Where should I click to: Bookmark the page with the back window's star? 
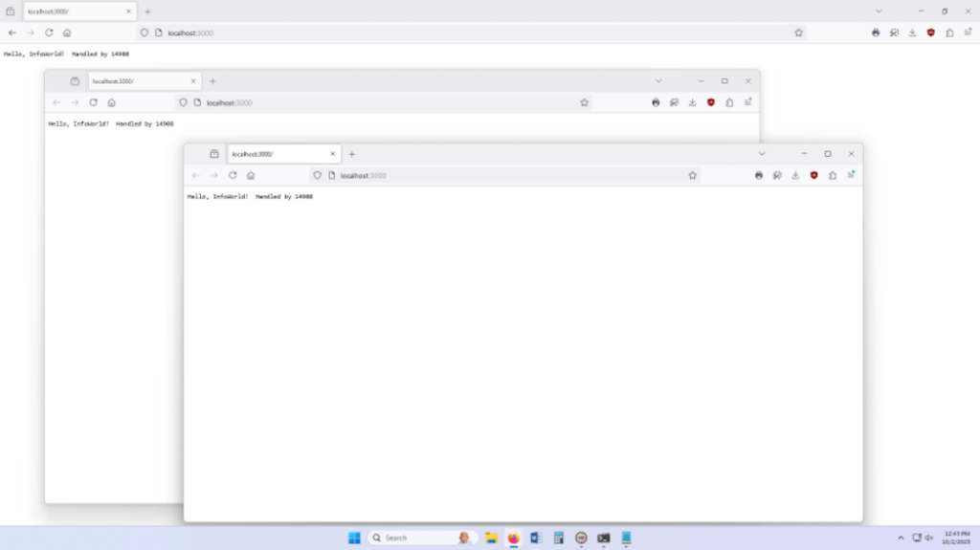pyautogui.click(x=799, y=33)
